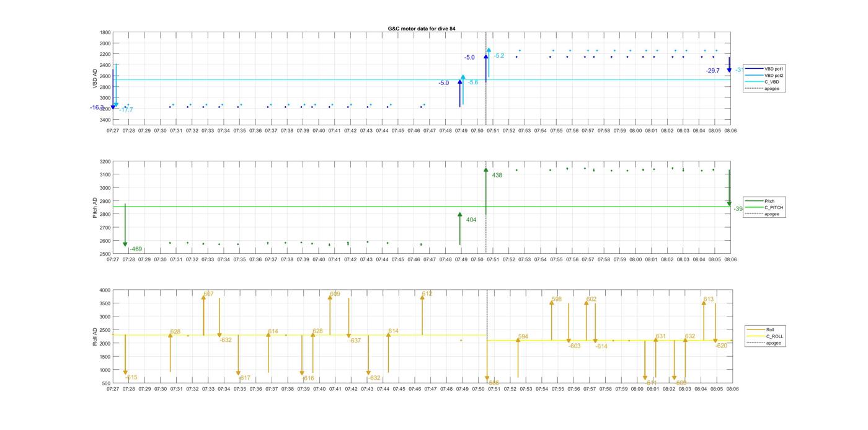Viewport: 868px width, 430px height.
Task: Click the '2500' tick on Pitch axis
Action: click(105, 254)
